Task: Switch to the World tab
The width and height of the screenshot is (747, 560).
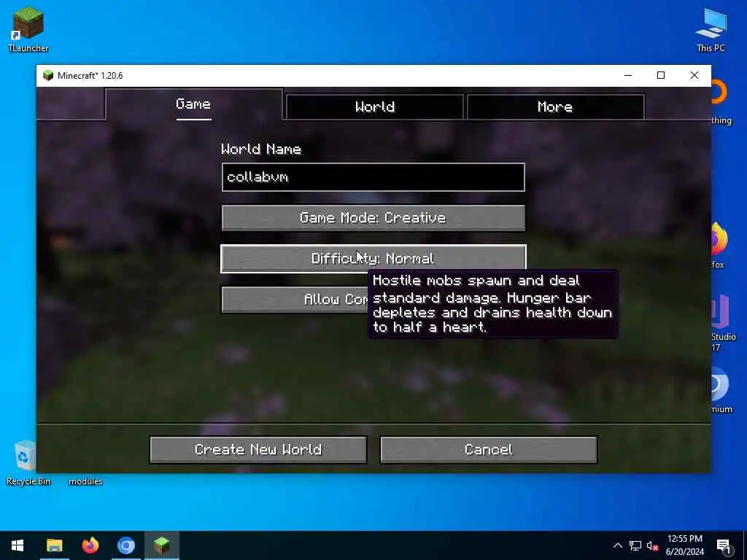Action: 375,106
